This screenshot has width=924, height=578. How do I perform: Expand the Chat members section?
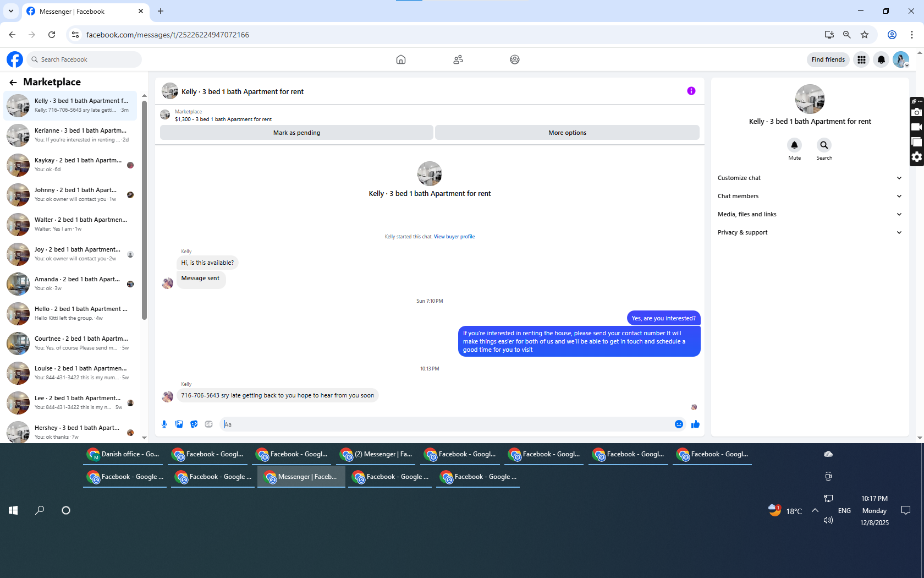(810, 196)
